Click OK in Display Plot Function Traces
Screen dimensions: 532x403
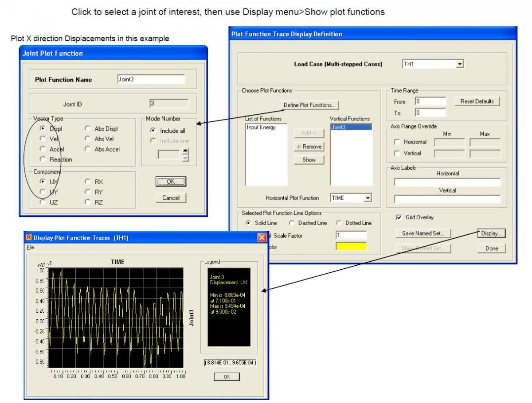(x=227, y=377)
